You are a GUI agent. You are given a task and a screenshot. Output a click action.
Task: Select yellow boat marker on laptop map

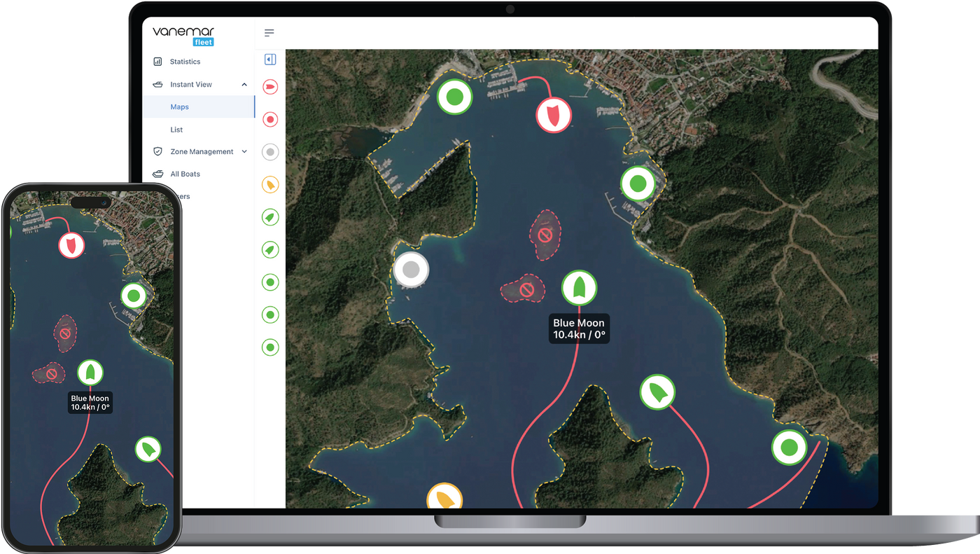(444, 498)
